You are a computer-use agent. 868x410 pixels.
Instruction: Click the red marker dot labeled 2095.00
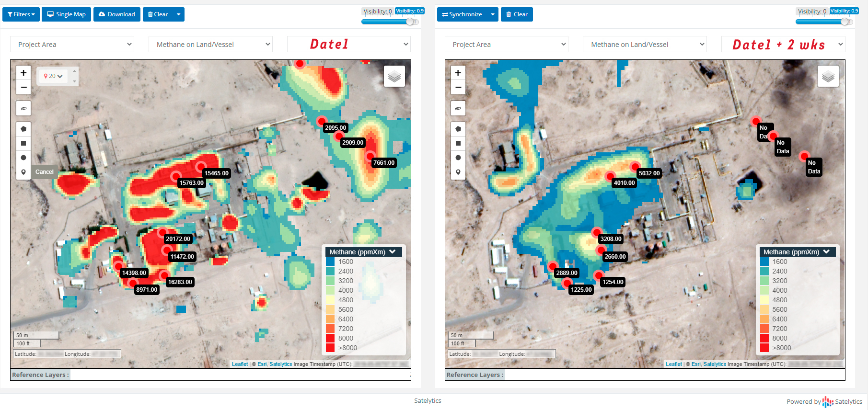click(x=322, y=121)
